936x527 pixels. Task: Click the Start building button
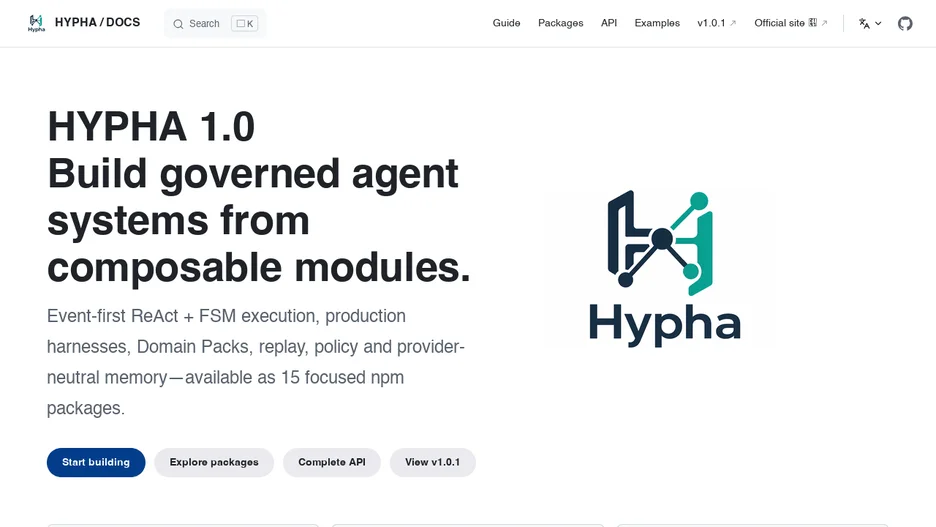pos(96,463)
